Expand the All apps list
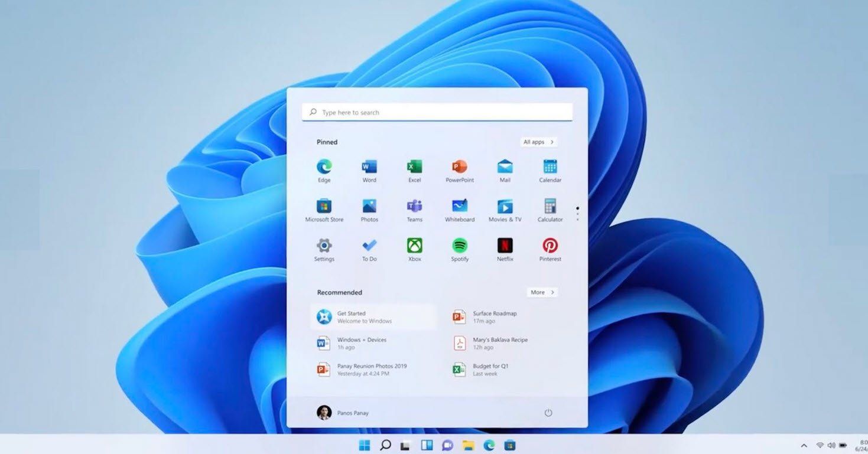Viewport: 868px width, 454px height. [x=539, y=142]
